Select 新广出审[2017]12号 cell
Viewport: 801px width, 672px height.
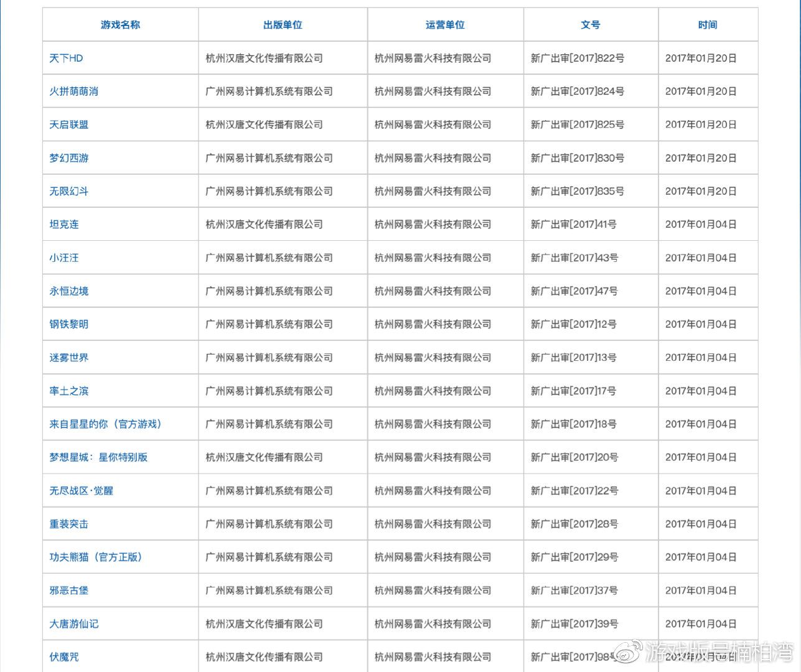[x=591, y=324]
